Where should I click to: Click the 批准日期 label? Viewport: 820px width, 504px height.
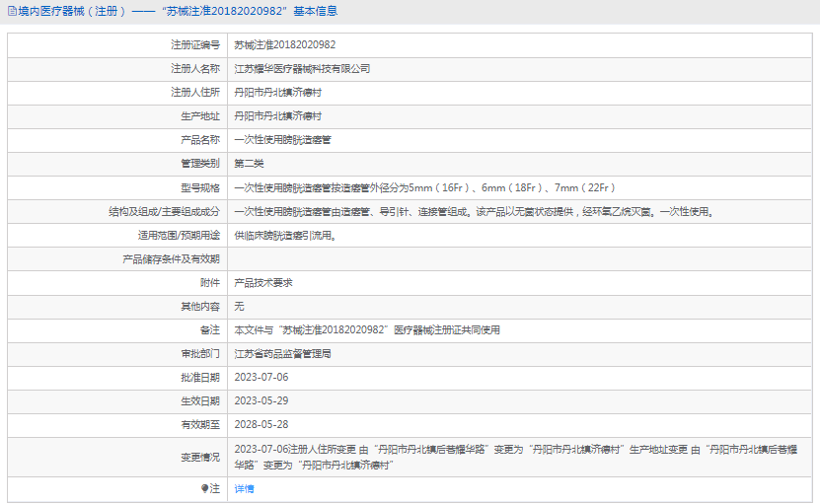[x=200, y=378]
